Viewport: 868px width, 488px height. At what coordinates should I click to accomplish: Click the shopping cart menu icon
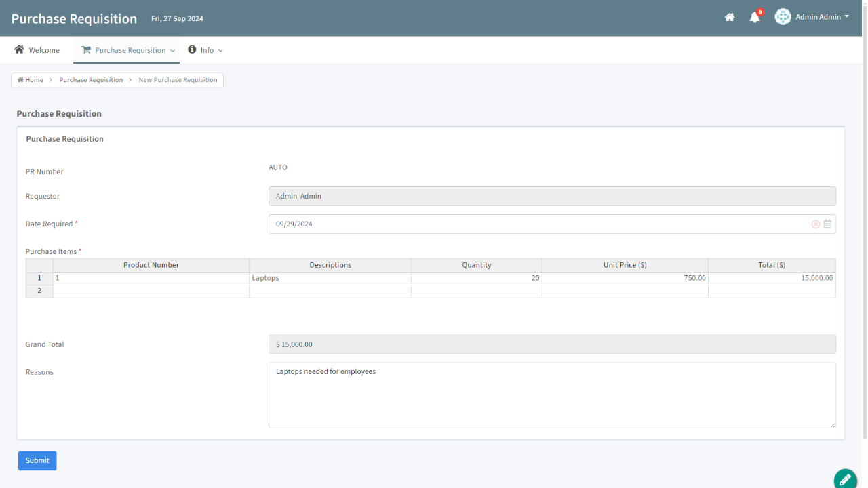86,50
